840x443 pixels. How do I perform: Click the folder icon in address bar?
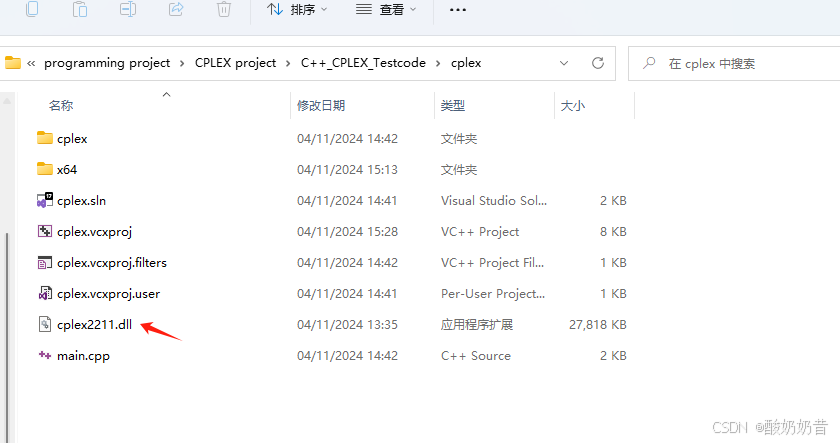(13, 63)
